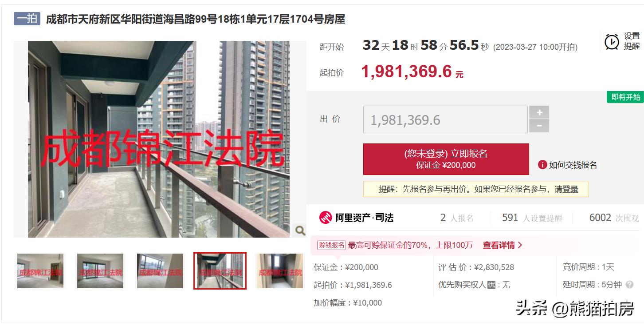644x326 pixels.
Task: Click the 登录 link in the reminder
Action: 570,189
